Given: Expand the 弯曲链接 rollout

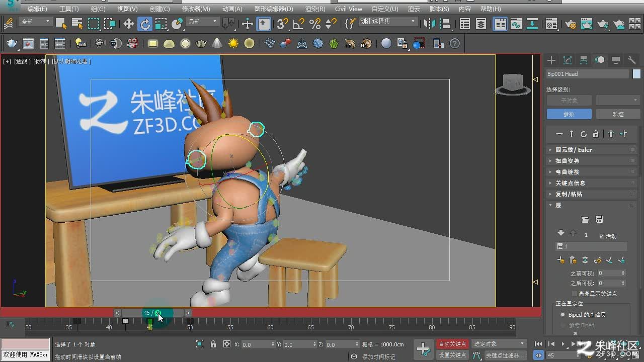Looking at the screenshot, I should (x=591, y=172).
